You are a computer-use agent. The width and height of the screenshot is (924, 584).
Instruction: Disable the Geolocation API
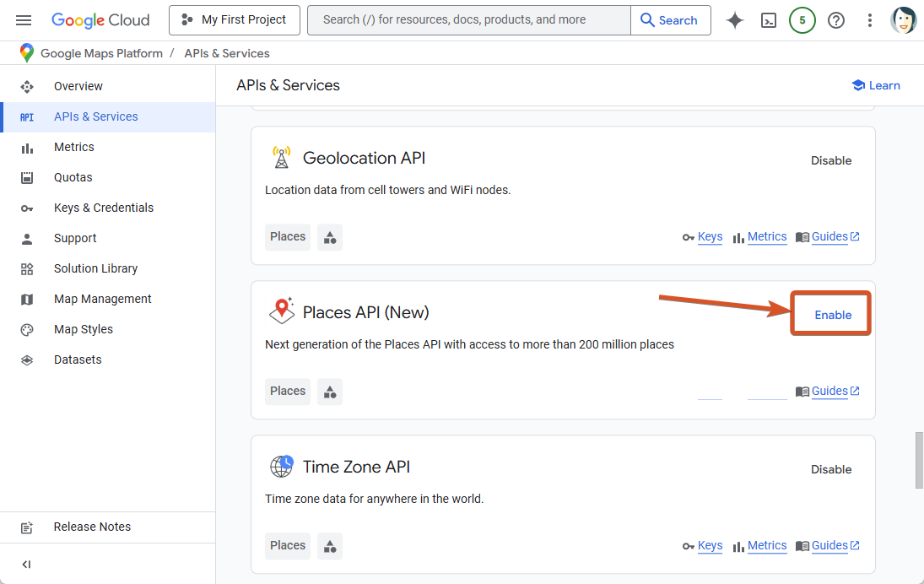831,160
